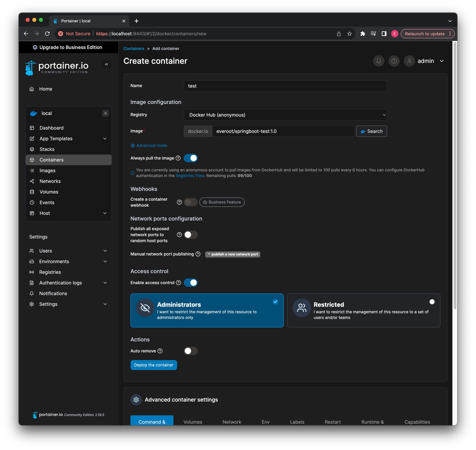Click the admin user avatar icon
Screen dimensions: 476x450
click(409, 61)
